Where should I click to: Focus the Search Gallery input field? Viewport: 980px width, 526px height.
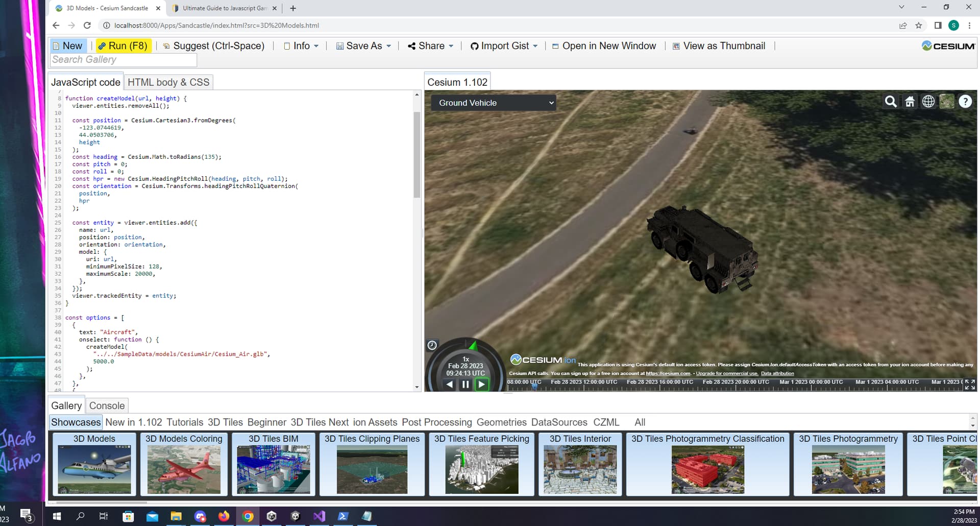pos(124,60)
